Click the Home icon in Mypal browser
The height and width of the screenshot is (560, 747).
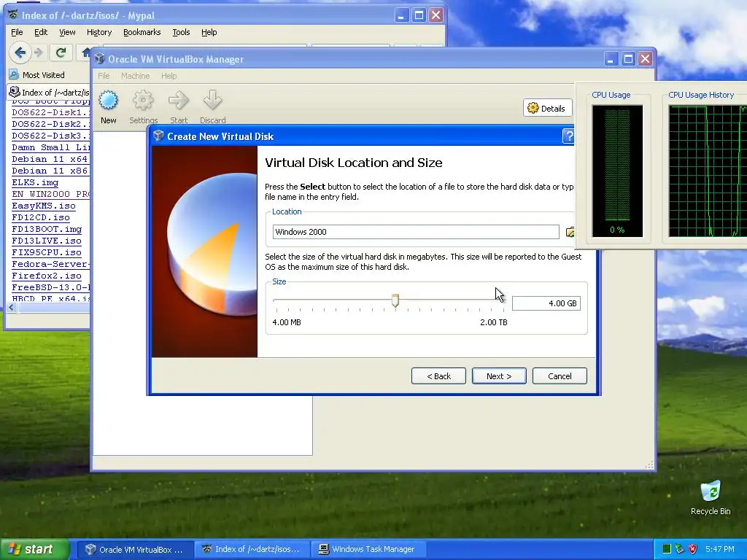tap(85, 52)
